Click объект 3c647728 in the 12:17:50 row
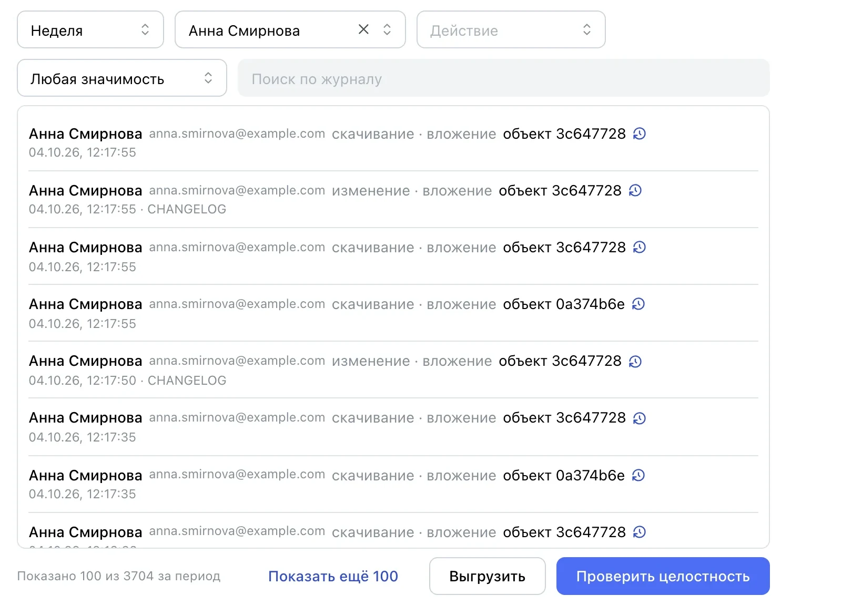 pos(560,361)
